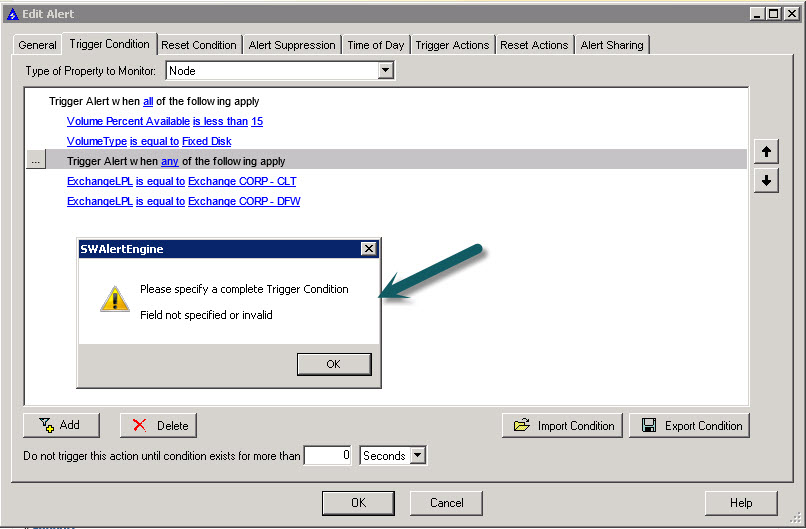Open the Reset Condition tab

tap(199, 45)
